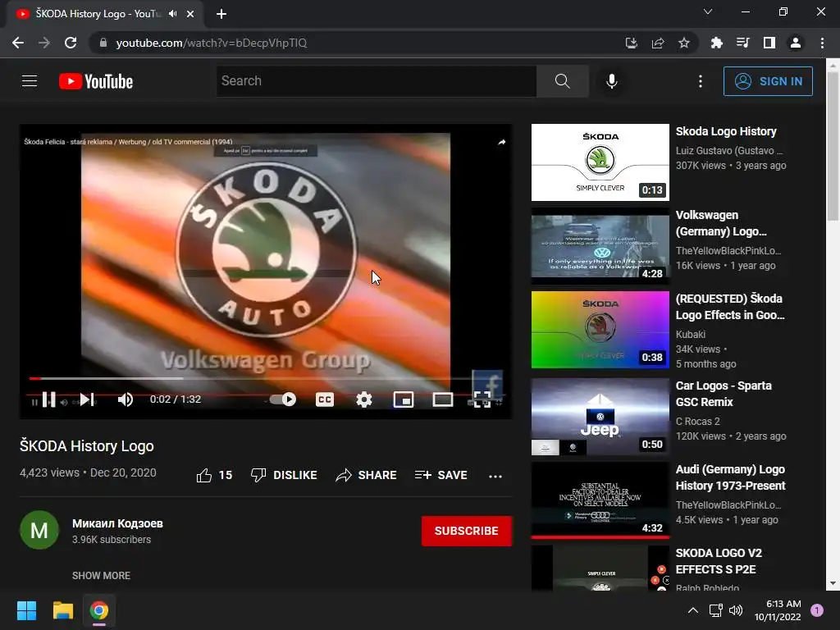The height and width of the screenshot is (630, 840).
Task: Go back with browser back arrow
Action: [x=18, y=43]
